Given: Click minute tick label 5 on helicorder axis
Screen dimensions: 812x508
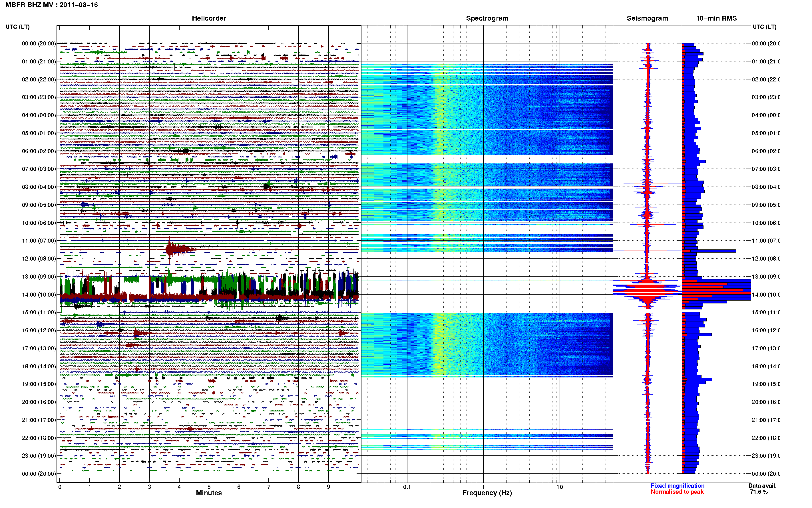Looking at the screenshot, I should tap(209, 487).
